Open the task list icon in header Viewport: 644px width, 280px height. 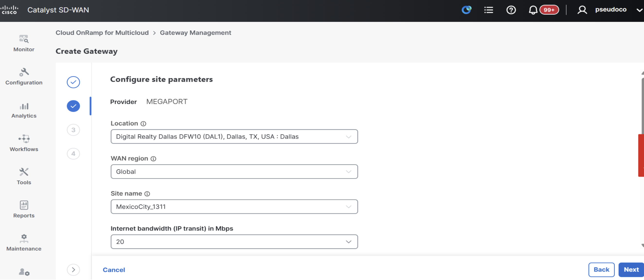[489, 10]
